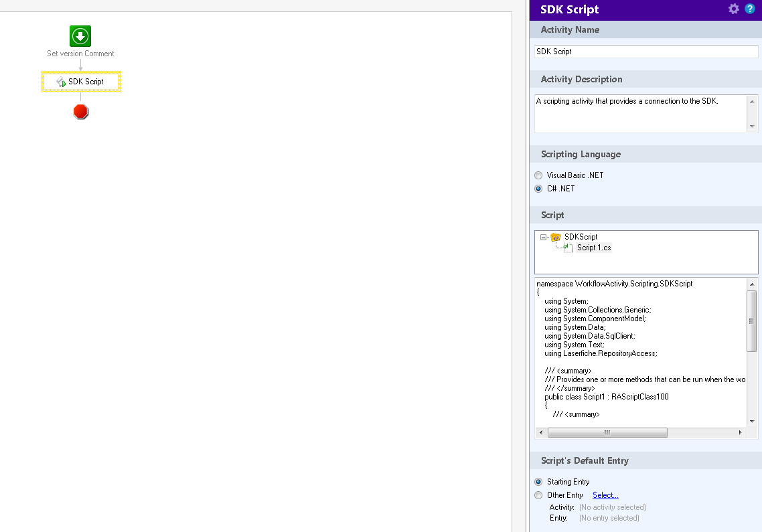Click the code view scroll right arrow
The width and height of the screenshot is (762, 532).
tap(740, 433)
